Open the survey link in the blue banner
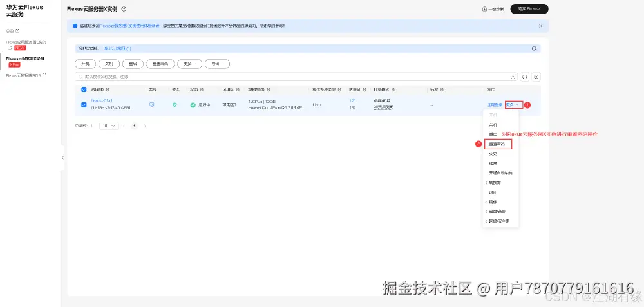The image size is (644, 307). tap(129, 26)
